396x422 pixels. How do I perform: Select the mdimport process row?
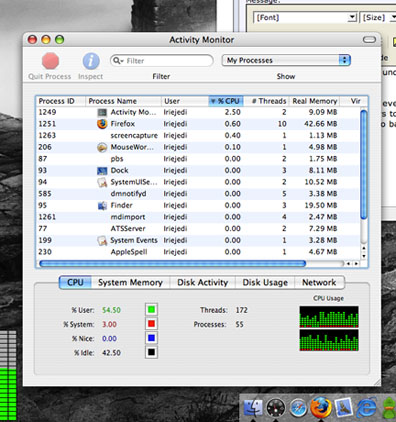[x=197, y=217]
